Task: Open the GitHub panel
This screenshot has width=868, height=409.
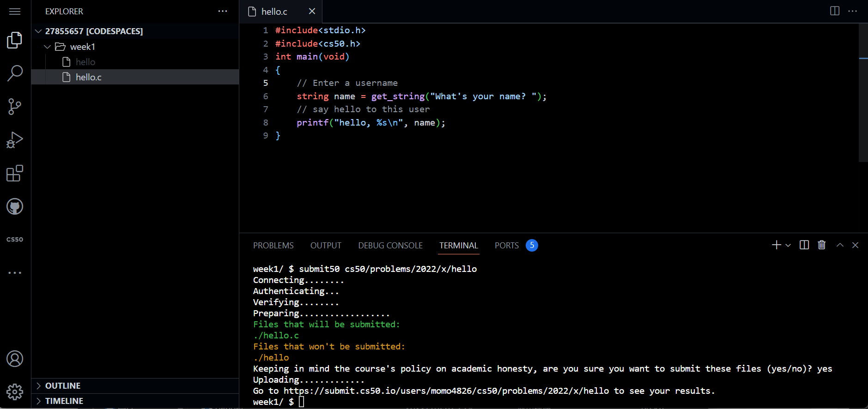Action: coord(15,206)
